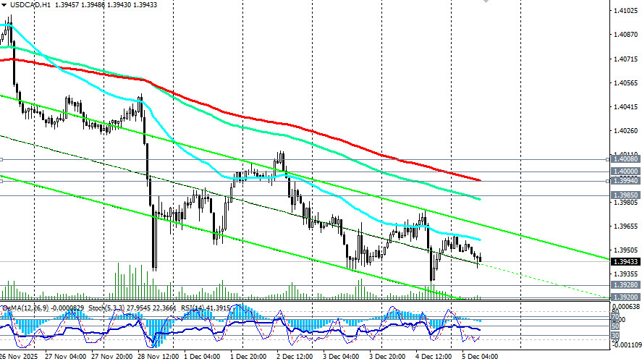Click the 1.40415 price scale value
Image resolution: width=642 pixels, height=364 pixels.
coord(626,107)
